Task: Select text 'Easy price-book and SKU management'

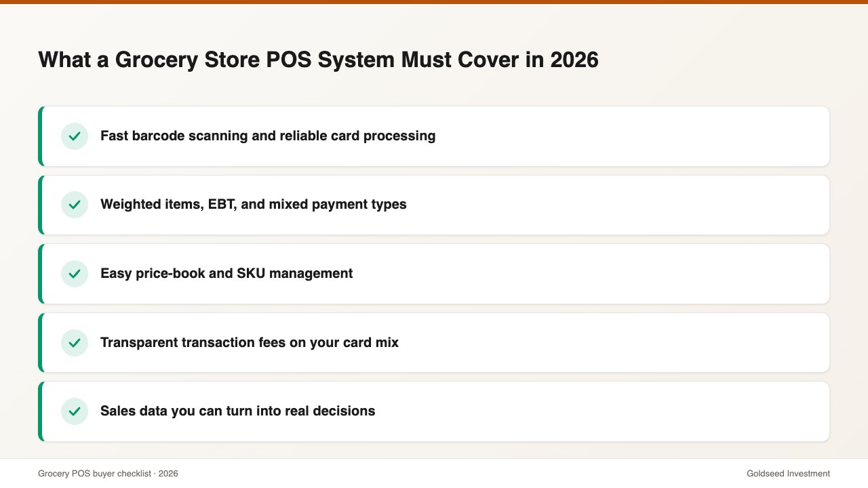Action: coord(226,273)
